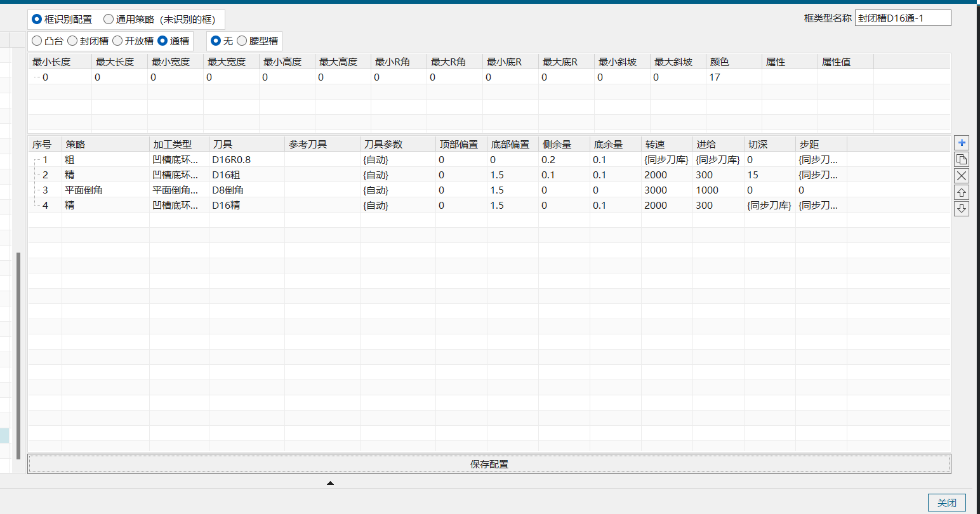Select 粗 strategy cell in row 1
980x514 pixels.
[105, 159]
